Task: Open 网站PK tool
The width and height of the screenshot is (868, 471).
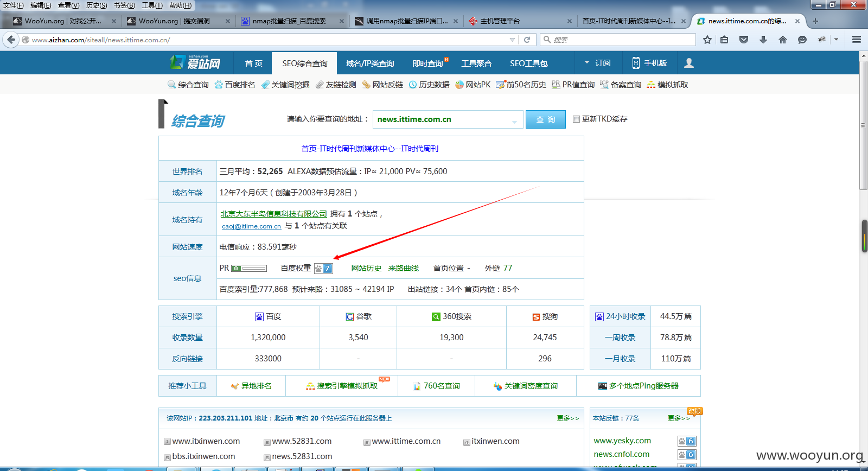Action: [473, 85]
